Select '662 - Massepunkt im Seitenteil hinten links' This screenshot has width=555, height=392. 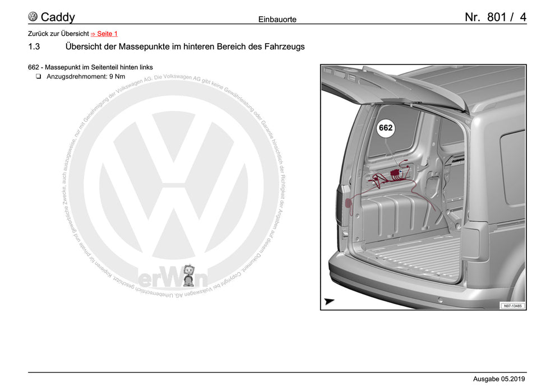90,67
